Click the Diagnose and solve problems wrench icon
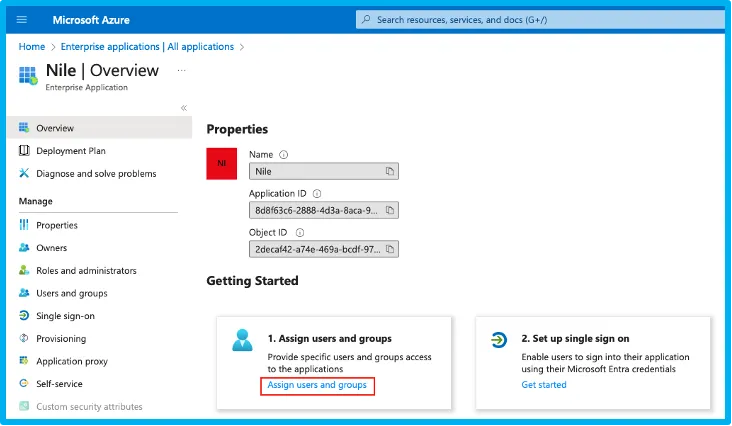Screen dimensions: 732x426 tap(24, 173)
